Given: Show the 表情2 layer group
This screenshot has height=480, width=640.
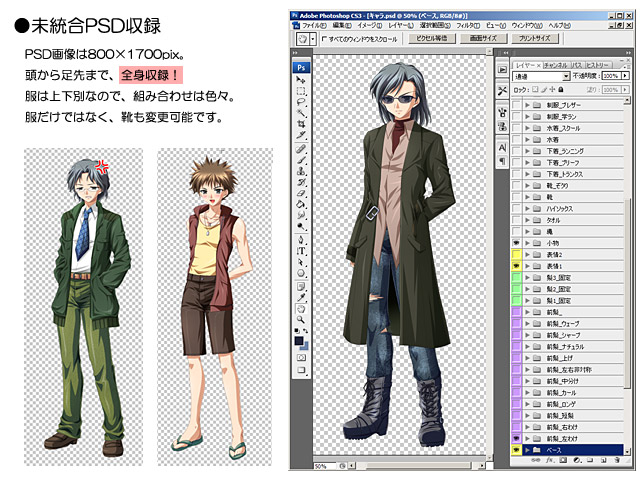Looking at the screenshot, I should point(516,254).
